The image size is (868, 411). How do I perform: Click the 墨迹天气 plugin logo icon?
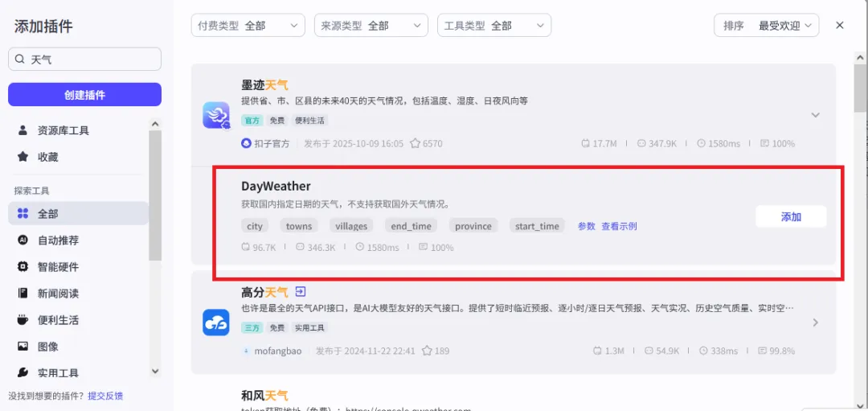[216, 115]
